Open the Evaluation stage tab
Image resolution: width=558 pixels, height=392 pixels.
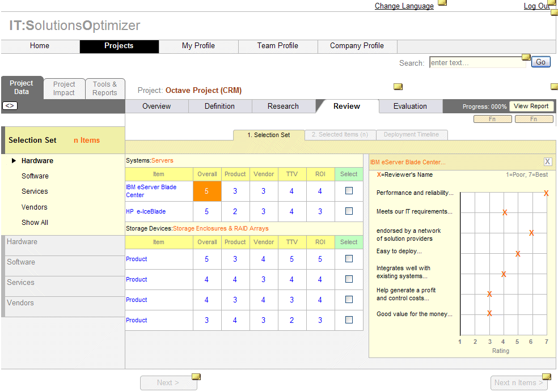click(x=410, y=106)
